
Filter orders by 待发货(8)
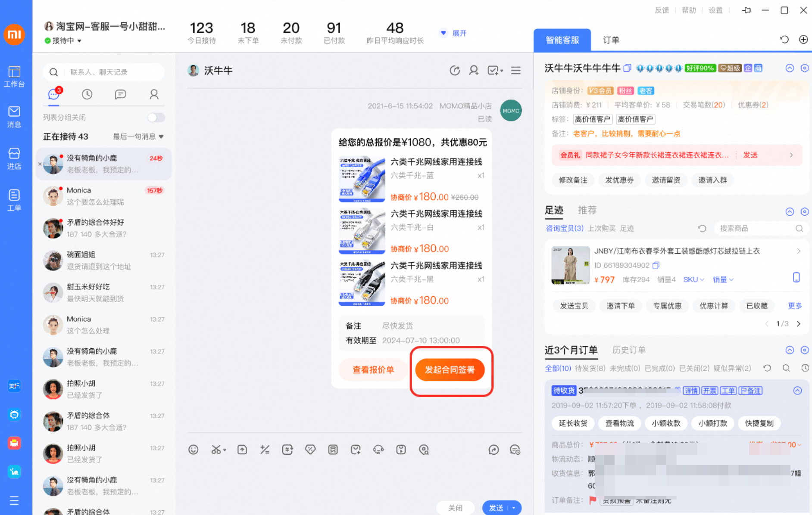click(590, 368)
